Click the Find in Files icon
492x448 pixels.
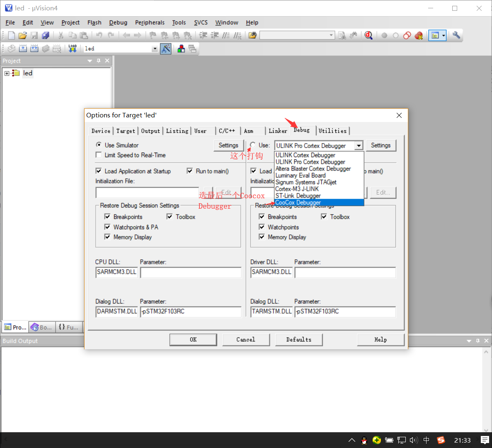[x=252, y=36]
